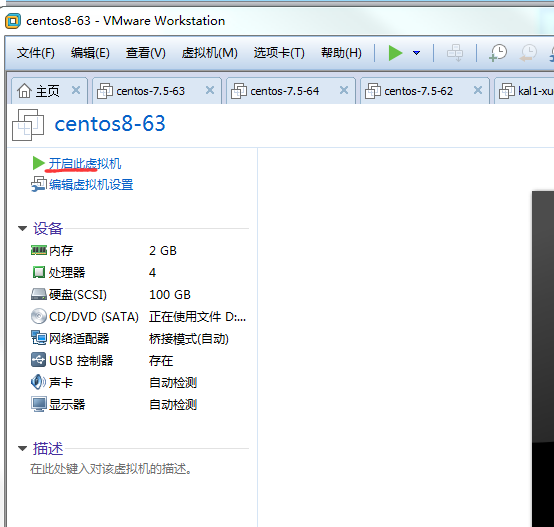Select the CD/DVD (SATA) device label
Viewport: 554px width, 527px height.
[x=94, y=316]
